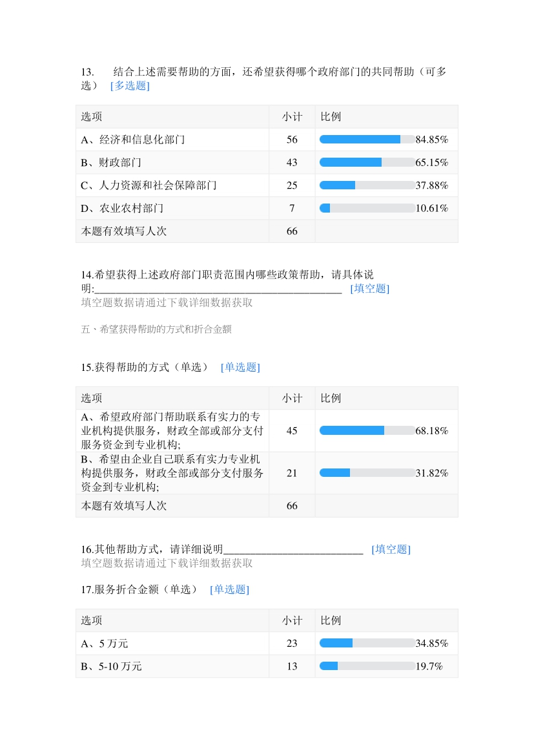Click the 84.85% progress bar for 经济和信息化部门
The width and height of the screenshot is (534, 756).
pyautogui.click(x=367, y=140)
